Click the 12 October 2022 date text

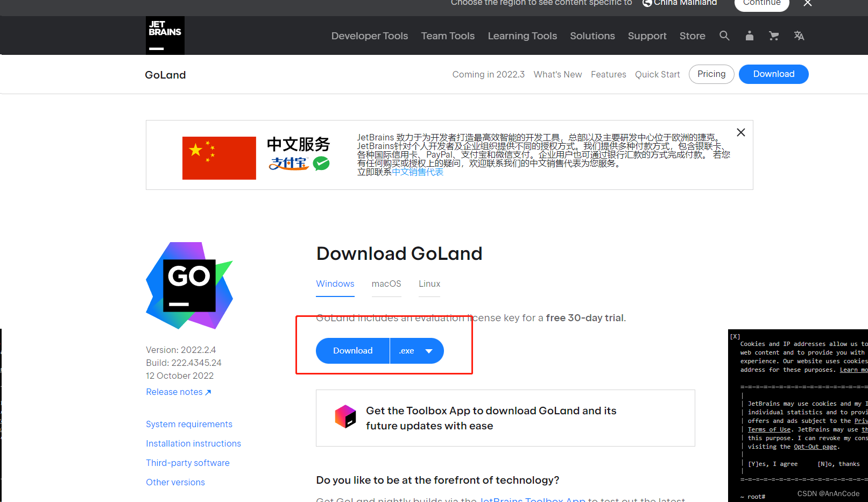coord(180,376)
